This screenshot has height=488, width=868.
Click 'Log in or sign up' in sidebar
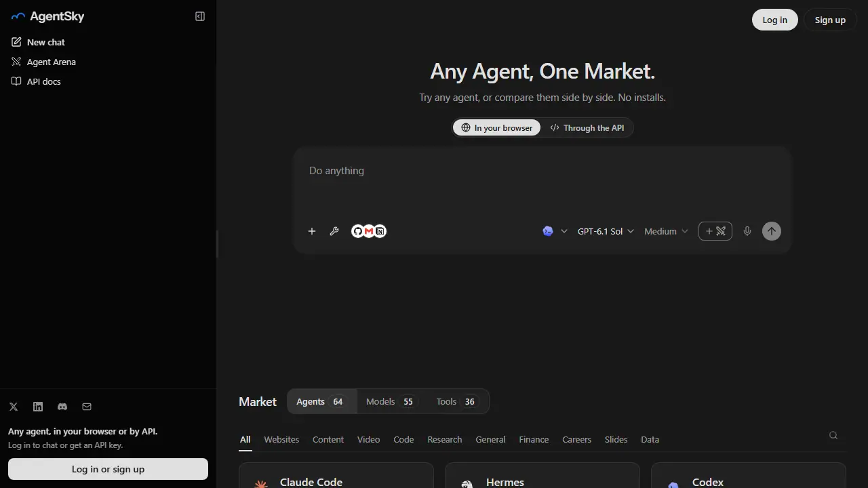click(108, 469)
